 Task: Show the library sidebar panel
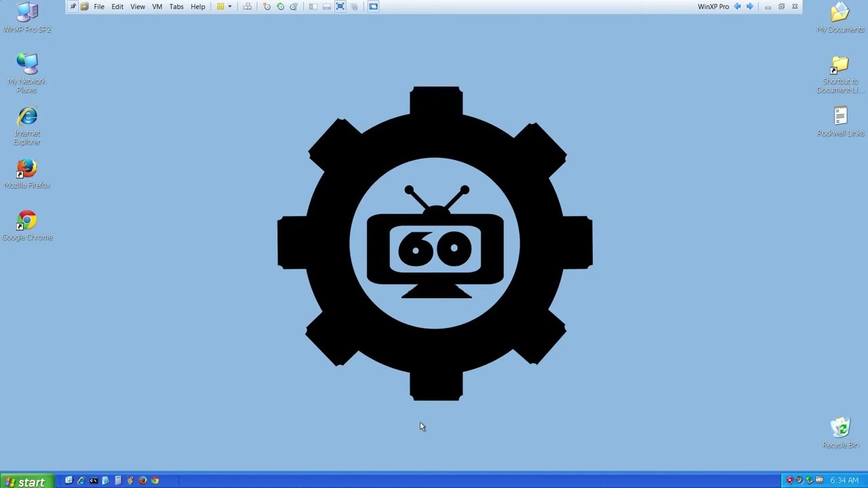click(x=313, y=7)
